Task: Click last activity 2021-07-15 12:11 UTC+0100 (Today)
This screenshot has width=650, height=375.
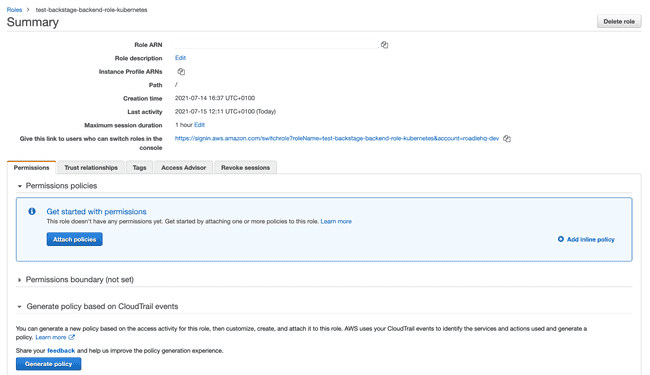Action: coord(225,111)
